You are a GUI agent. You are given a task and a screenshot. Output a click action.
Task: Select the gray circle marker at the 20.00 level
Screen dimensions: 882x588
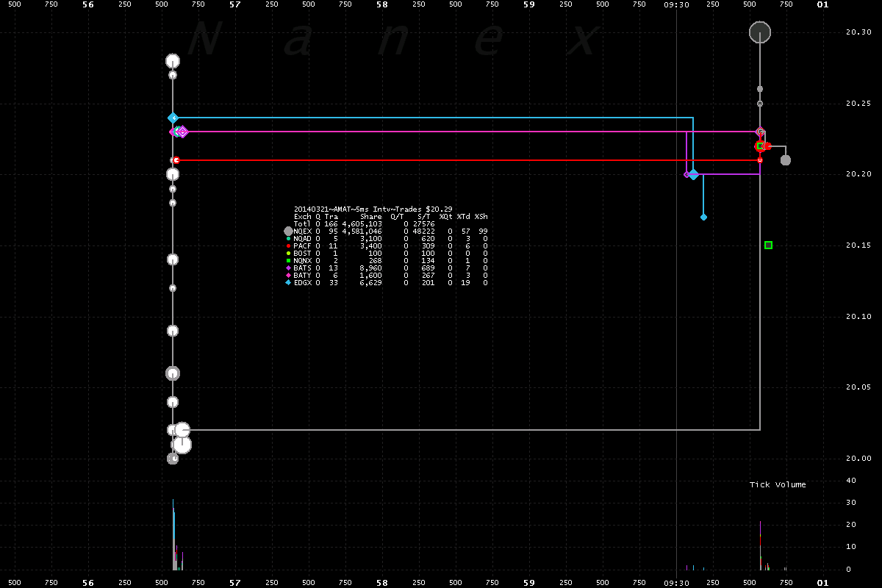(173, 459)
